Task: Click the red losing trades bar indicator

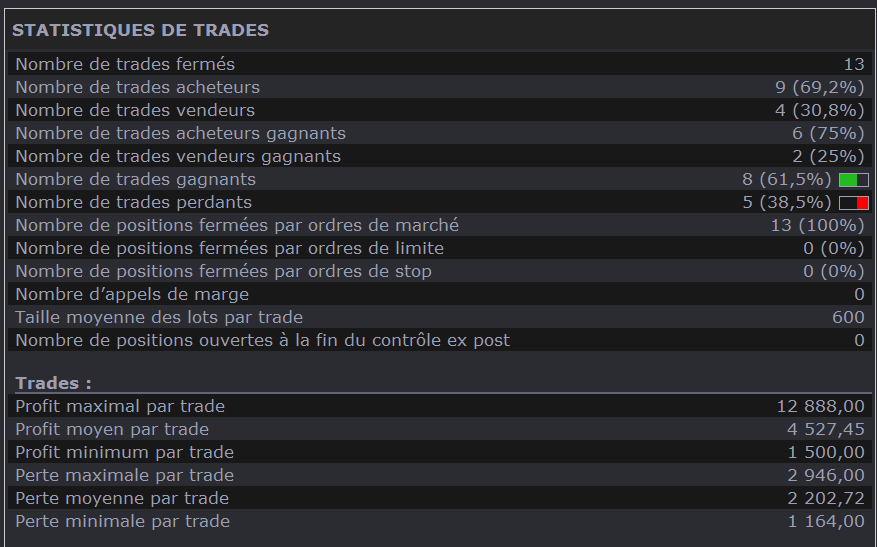Action: 854,203
